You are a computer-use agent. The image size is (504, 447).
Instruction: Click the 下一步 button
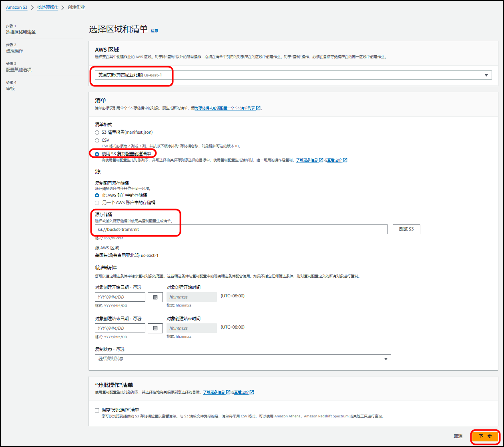click(485, 436)
